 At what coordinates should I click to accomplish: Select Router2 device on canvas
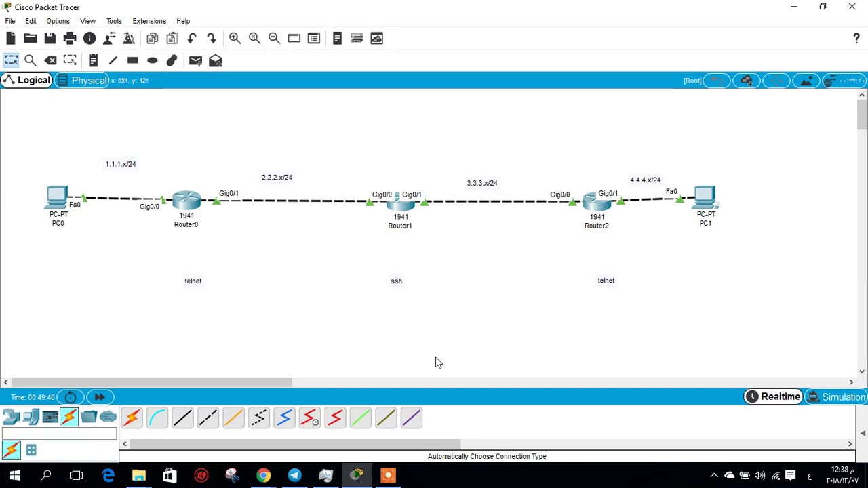[597, 202]
